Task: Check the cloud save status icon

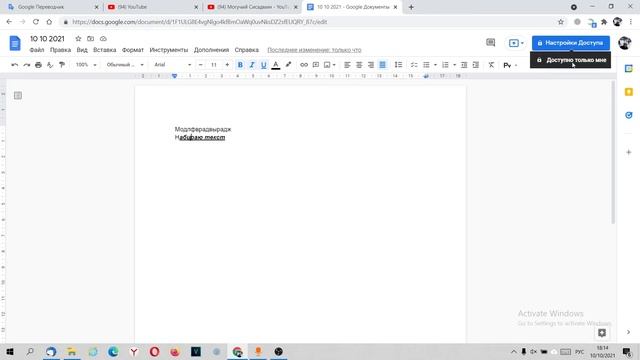Action: (x=103, y=39)
